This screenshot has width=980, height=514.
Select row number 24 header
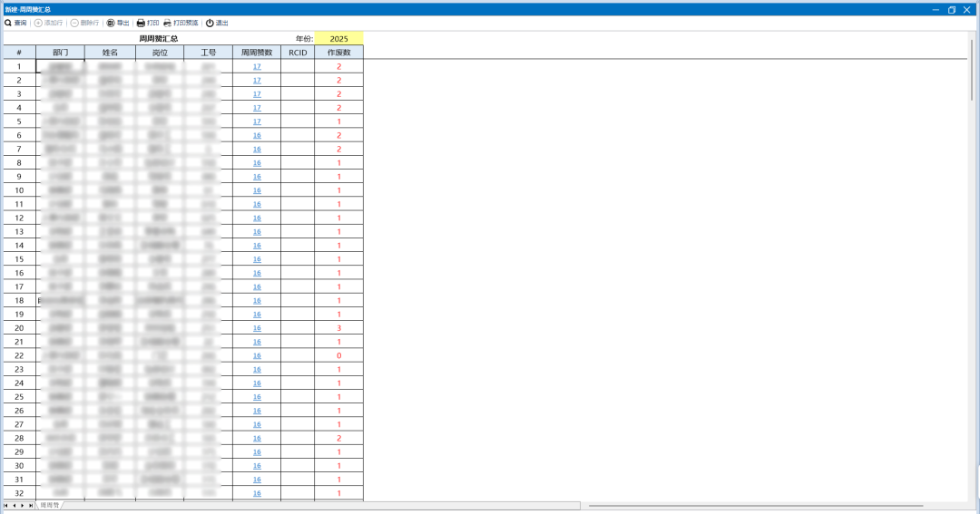tap(19, 383)
